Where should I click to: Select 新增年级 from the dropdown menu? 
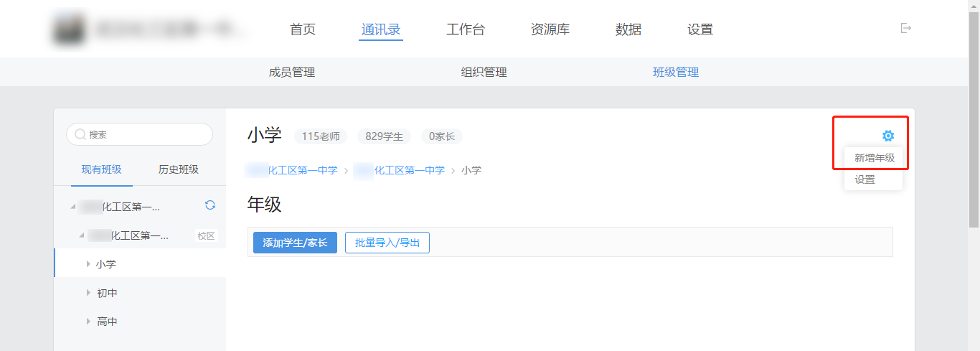point(874,158)
